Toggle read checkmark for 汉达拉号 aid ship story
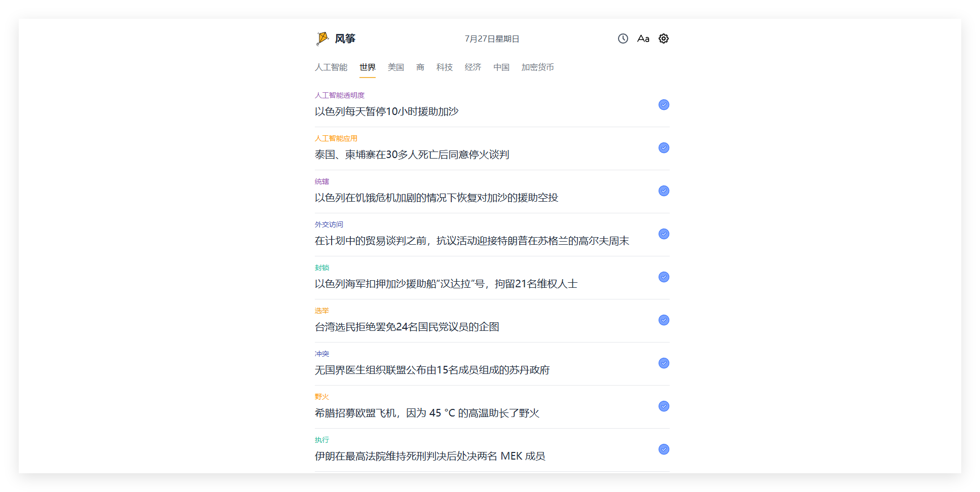 point(664,277)
